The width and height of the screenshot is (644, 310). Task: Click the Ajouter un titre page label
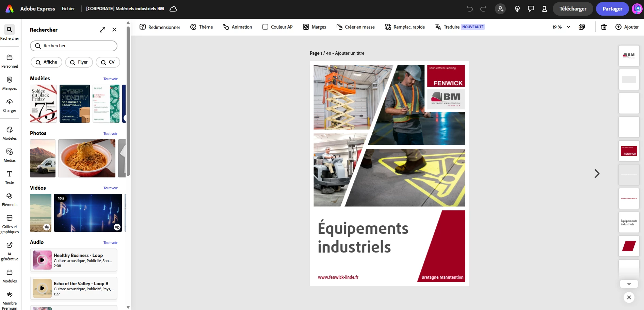pyautogui.click(x=350, y=53)
